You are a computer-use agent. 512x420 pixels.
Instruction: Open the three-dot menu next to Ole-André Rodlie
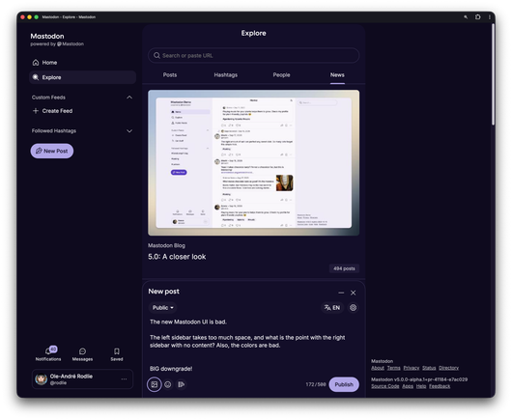point(124,378)
